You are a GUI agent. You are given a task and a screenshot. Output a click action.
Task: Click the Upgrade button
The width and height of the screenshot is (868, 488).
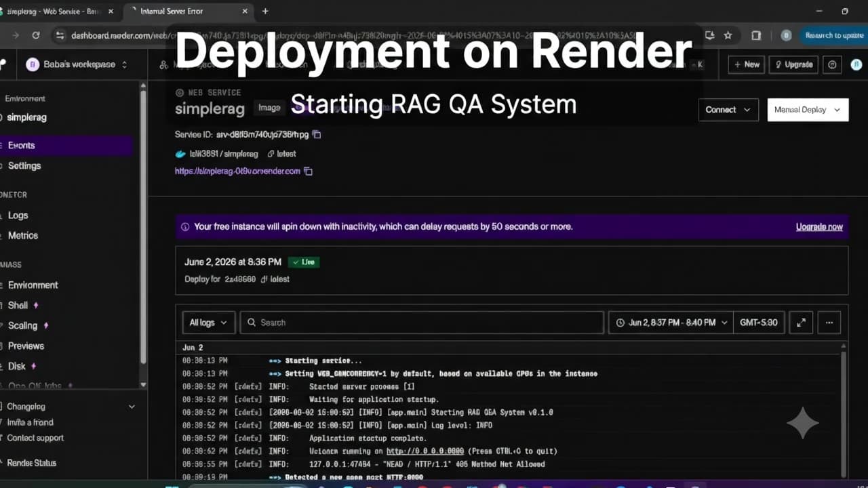(792, 64)
